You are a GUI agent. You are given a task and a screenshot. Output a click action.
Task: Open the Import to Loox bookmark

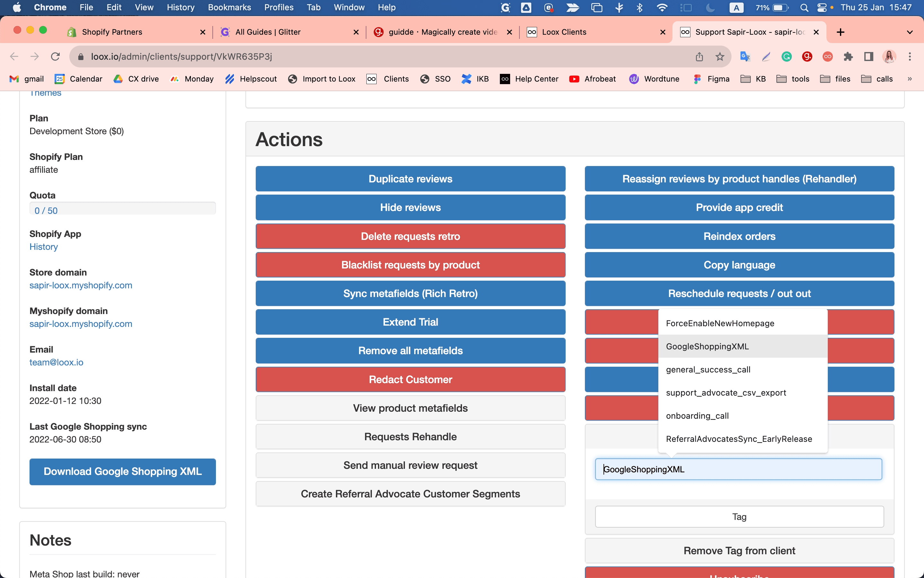(x=322, y=79)
